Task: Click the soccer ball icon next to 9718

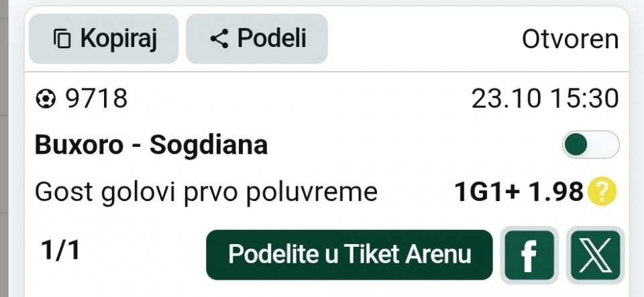Action: (46, 99)
